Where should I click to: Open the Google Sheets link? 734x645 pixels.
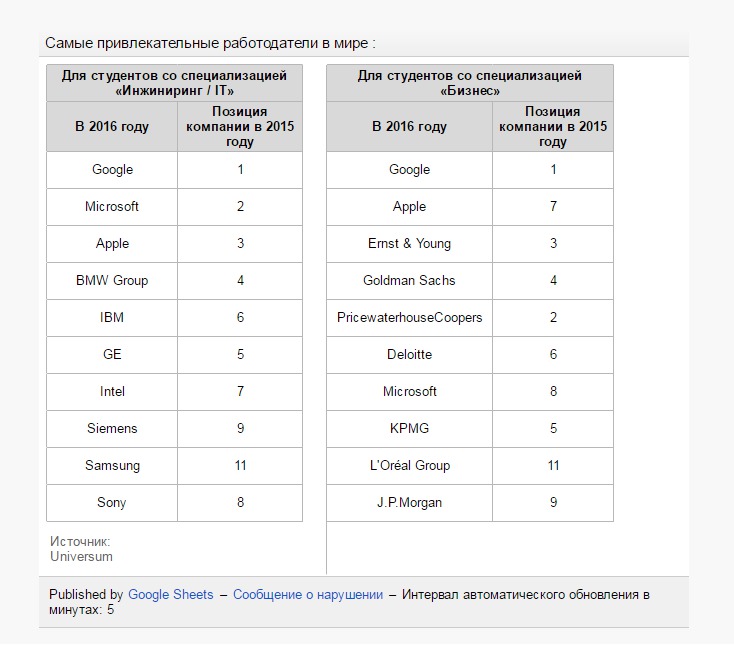pyautogui.click(x=170, y=594)
